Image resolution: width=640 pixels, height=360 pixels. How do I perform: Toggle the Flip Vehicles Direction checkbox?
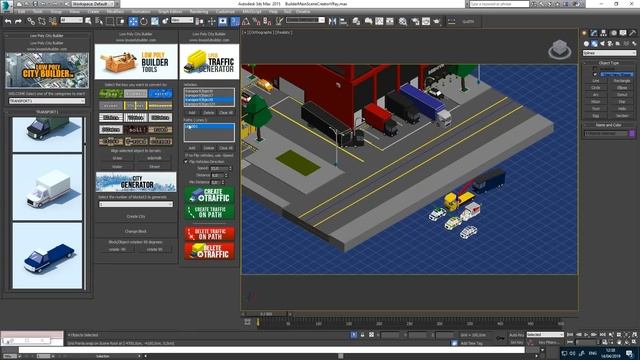(x=186, y=162)
